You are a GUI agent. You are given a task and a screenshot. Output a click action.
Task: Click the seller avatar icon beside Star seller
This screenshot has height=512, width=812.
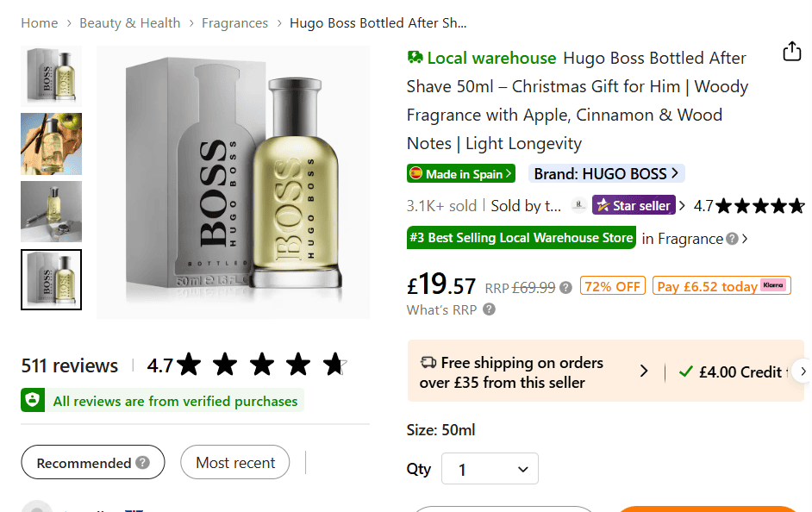pyautogui.click(x=578, y=205)
